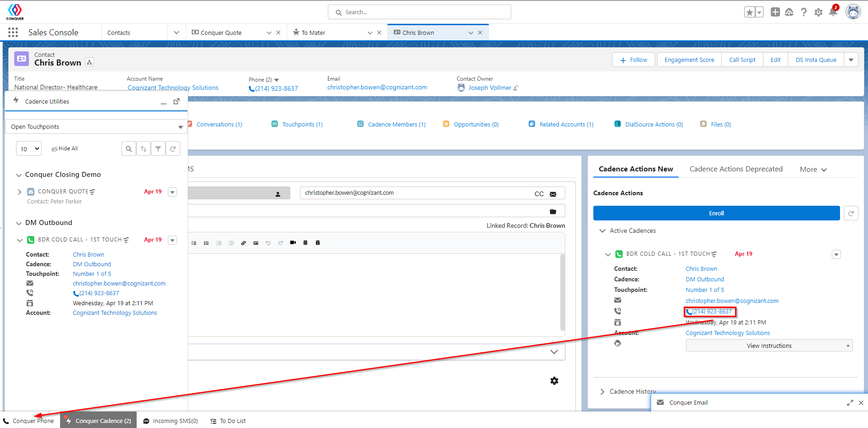Open actions menu for CONQUER QUOTE touchpoint
Viewport: 868px width, 428px height.
[172, 192]
